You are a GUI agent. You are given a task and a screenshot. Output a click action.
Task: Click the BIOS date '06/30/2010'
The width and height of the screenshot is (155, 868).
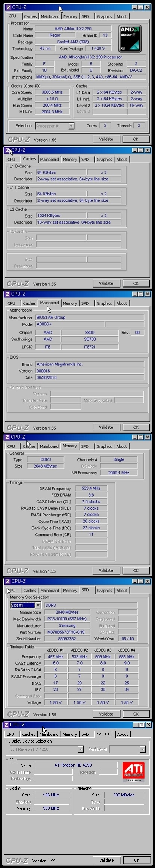click(x=90, y=377)
